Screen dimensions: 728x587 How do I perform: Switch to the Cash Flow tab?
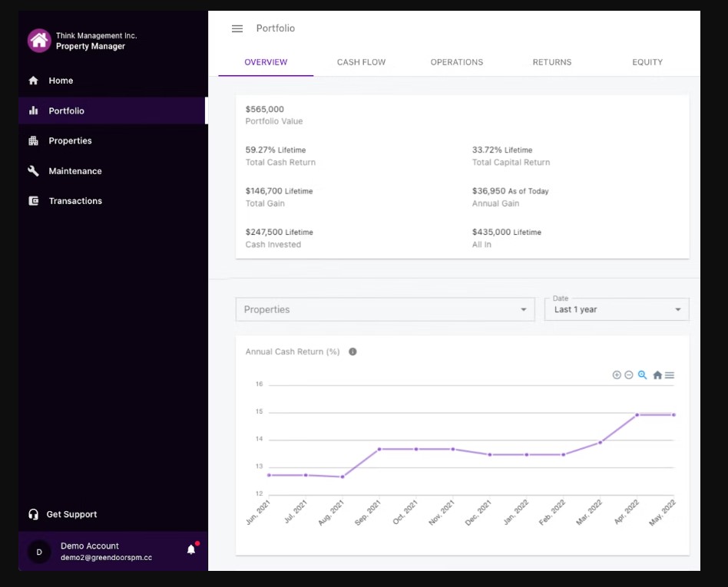point(361,62)
